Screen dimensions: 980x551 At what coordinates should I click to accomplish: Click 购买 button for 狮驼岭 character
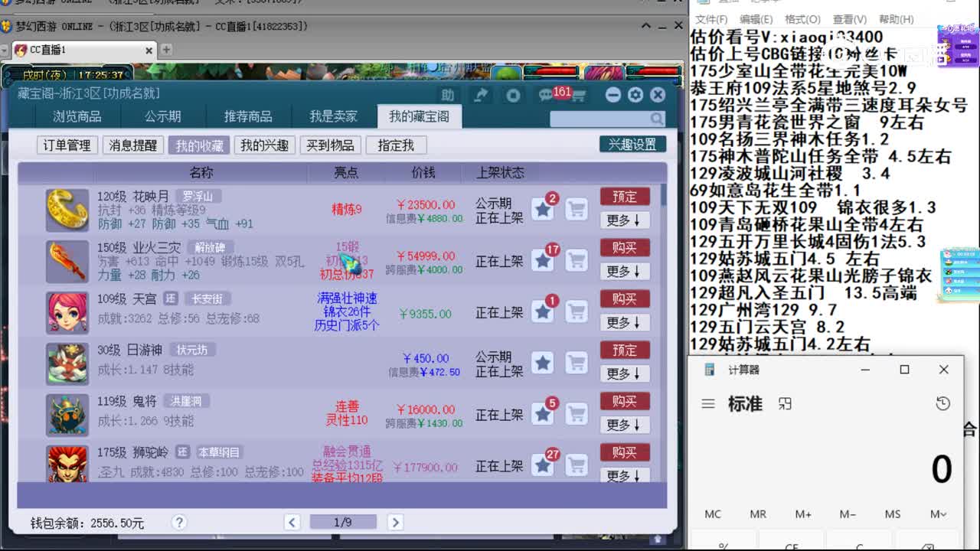coord(625,453)
